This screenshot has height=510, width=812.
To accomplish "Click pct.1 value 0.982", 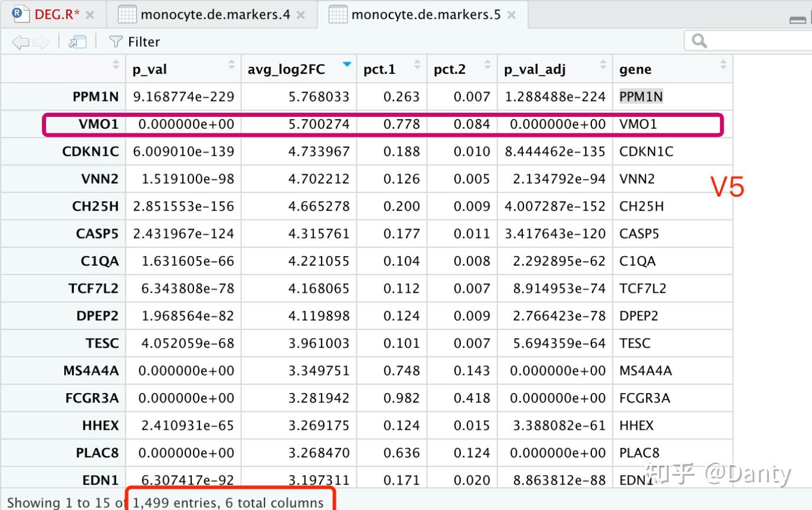I will point(402,398).
